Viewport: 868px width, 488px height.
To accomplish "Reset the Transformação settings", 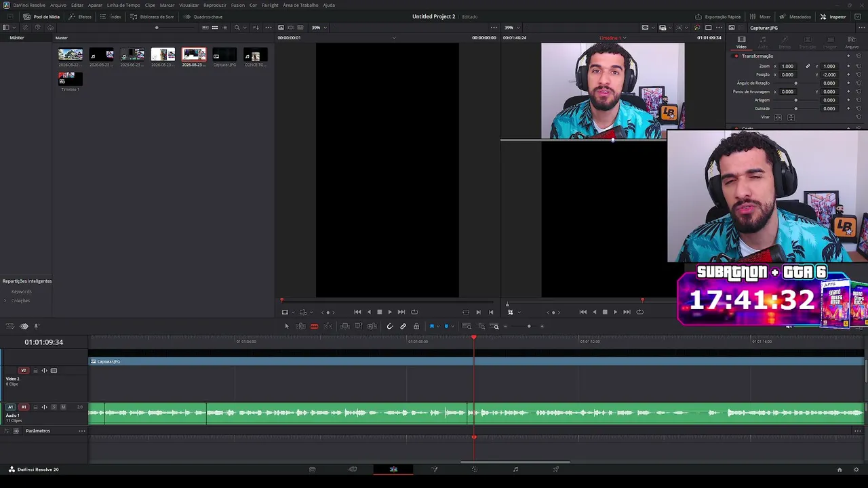I will pos(858,56).
